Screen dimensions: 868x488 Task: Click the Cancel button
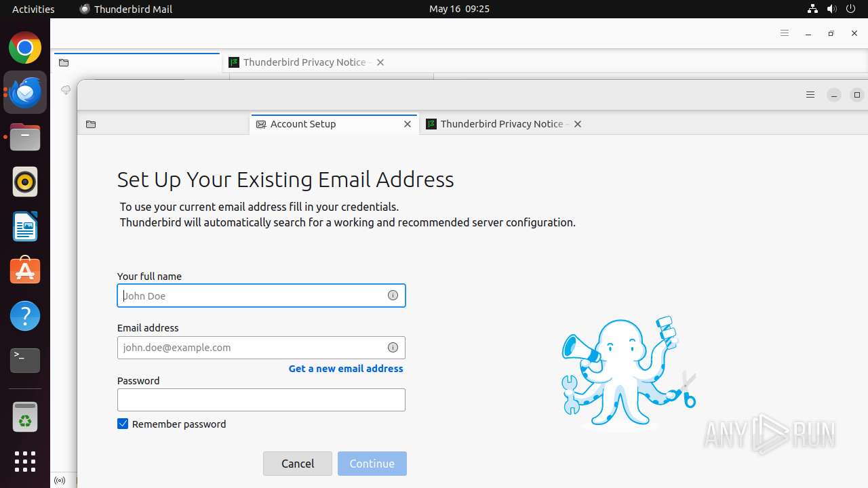click(298, 464)
